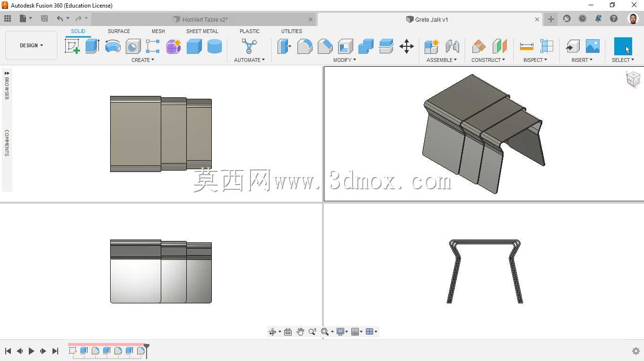Save the design using the disk icon
This screenshot has height=361, width=644.
pyautogui.click(x=44, y=18)
